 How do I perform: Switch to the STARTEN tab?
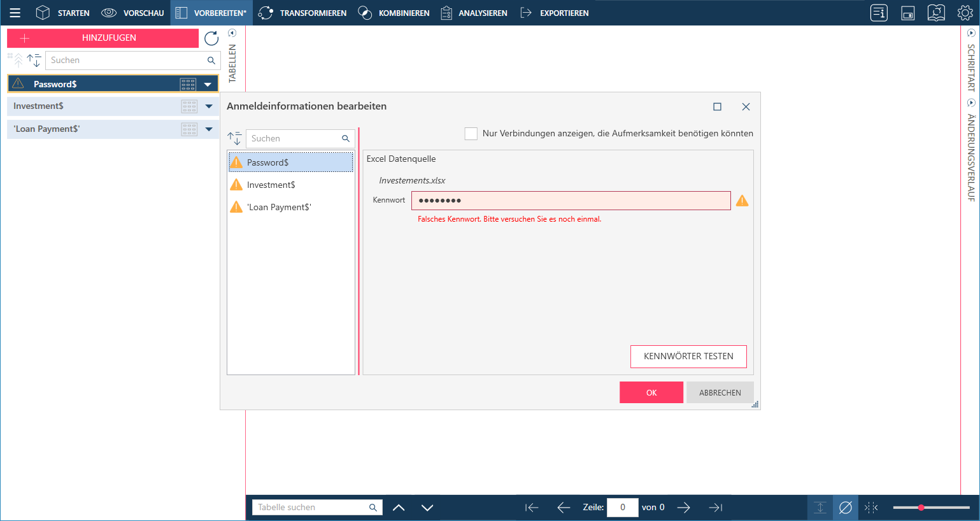62,13
